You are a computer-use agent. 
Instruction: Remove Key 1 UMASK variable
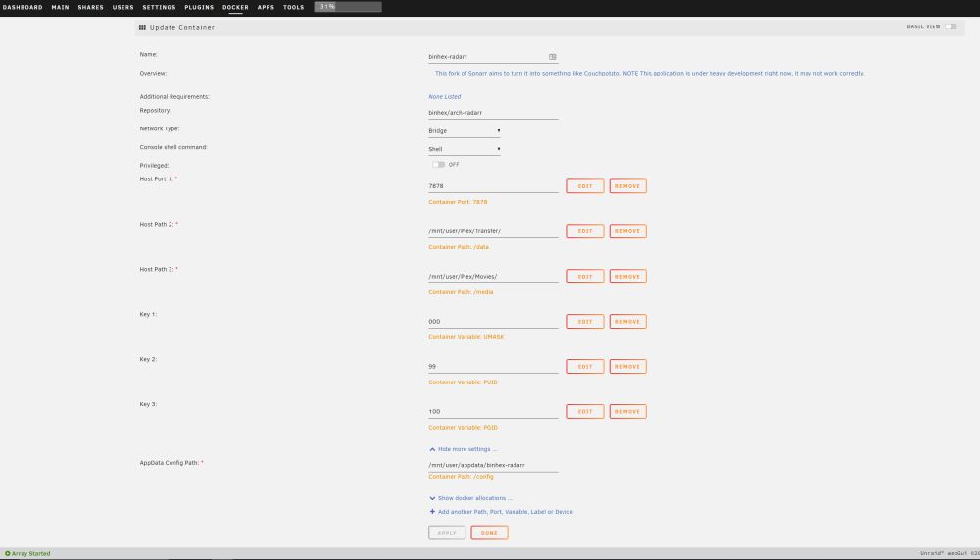click(x=627, y=322)
